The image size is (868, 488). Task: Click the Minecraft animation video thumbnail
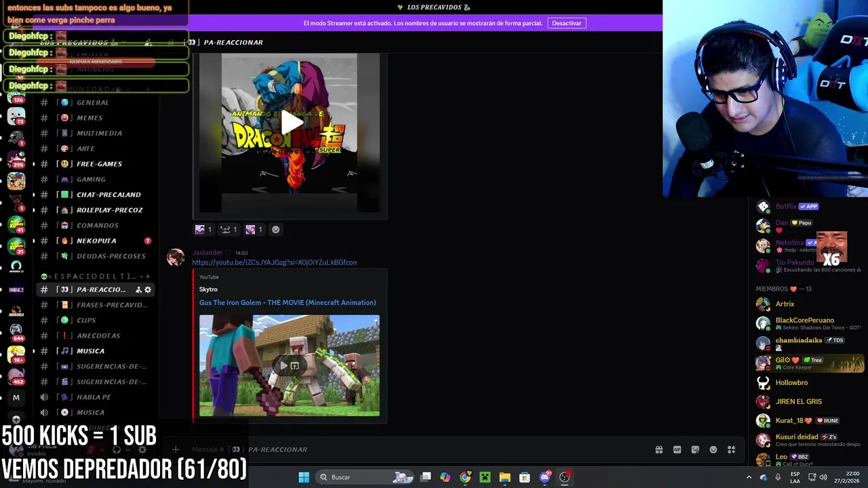pyautogui.click(x=290, y=365)
